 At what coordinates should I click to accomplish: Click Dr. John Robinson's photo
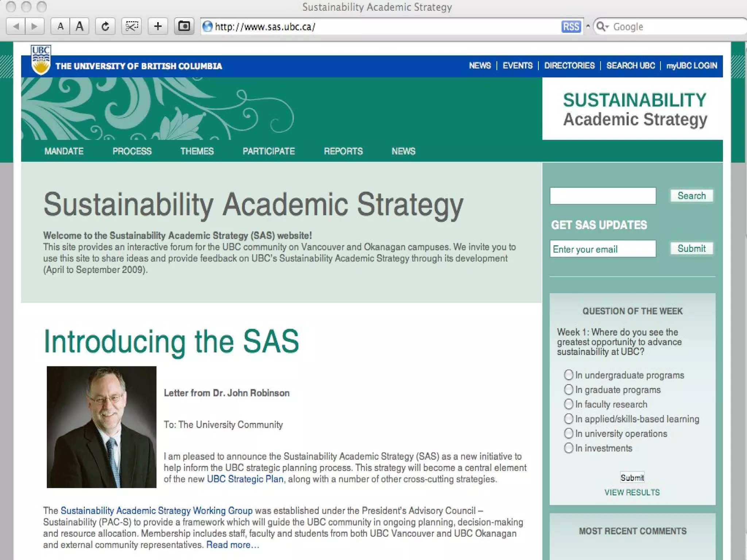point(101,427)
